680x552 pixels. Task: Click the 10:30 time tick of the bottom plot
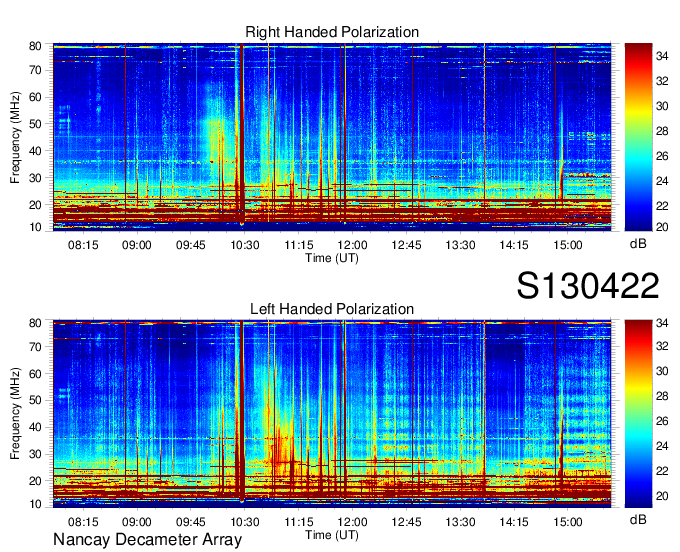(x=245, y=522)
